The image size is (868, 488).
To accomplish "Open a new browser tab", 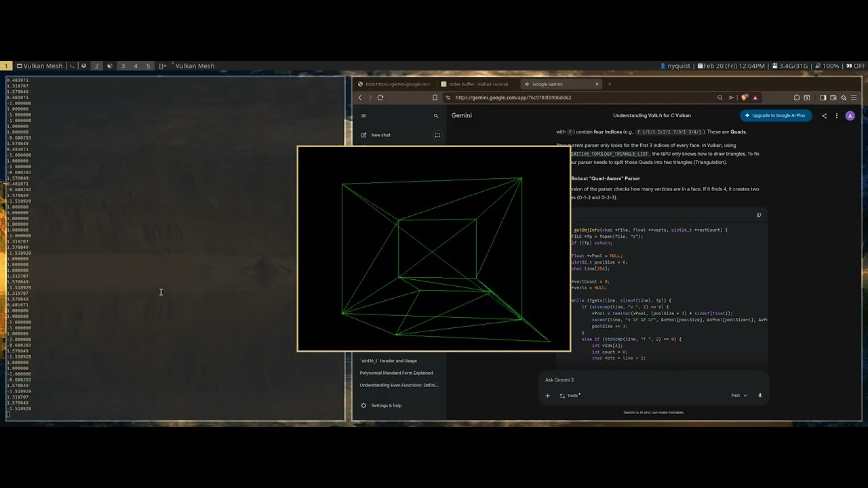I will point(609,84).
